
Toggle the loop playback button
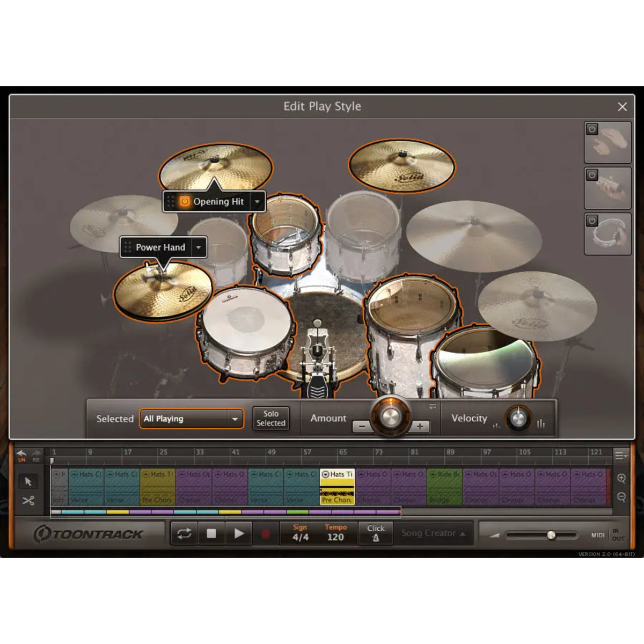tap(184, 533)
